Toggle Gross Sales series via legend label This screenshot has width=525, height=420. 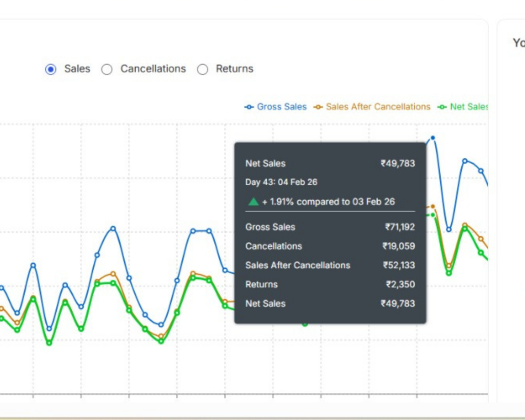(x=281, y=107)
